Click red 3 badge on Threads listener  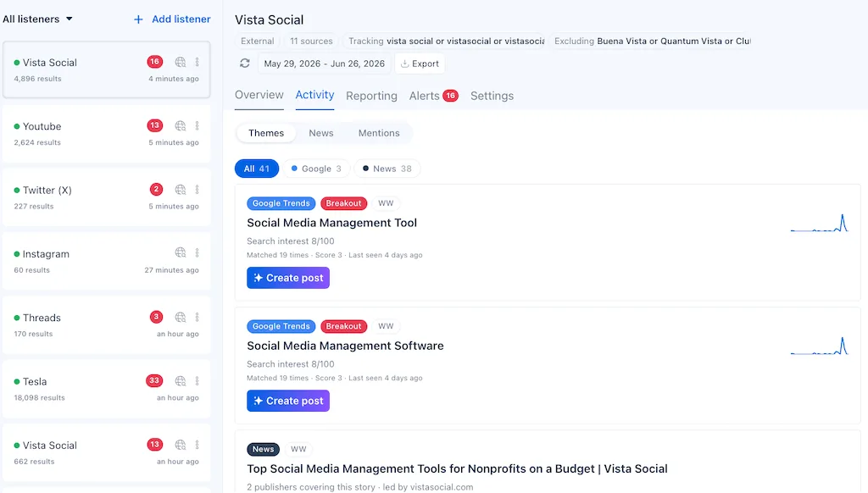[156, 317]
